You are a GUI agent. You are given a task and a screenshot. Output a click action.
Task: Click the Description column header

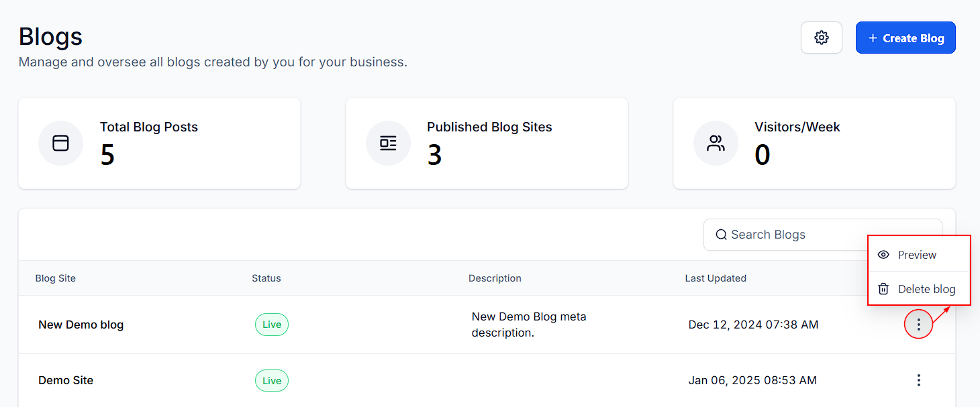pyautogui.click(x=495, y=278)
